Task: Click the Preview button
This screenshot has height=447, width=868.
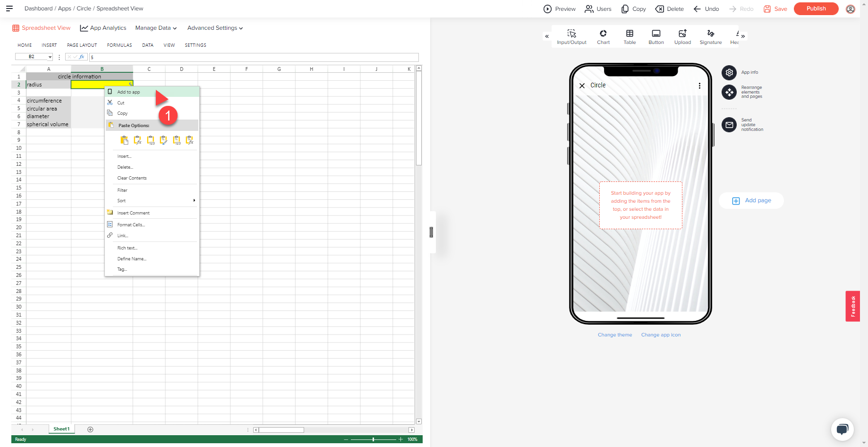Action: pos(560,9)
